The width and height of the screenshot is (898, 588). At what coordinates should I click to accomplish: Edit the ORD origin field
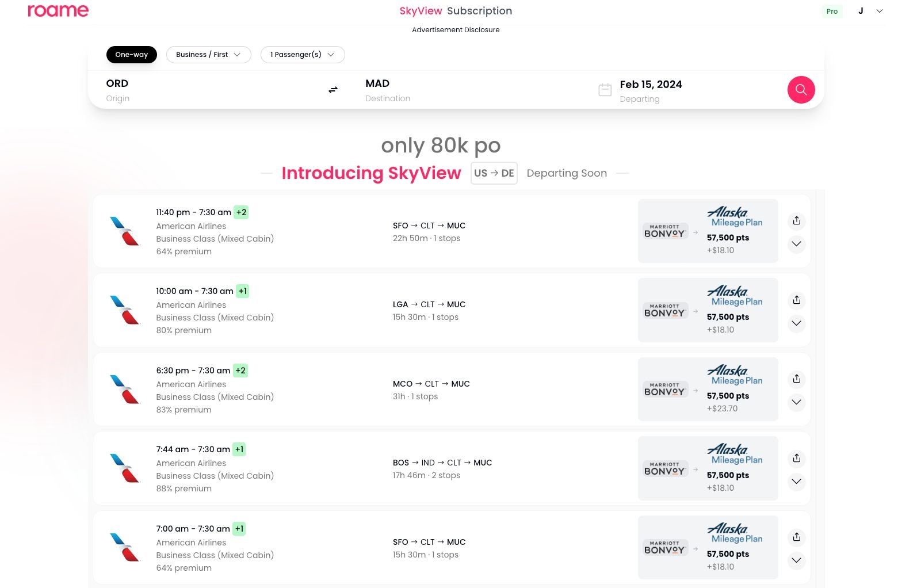[117, 84]
